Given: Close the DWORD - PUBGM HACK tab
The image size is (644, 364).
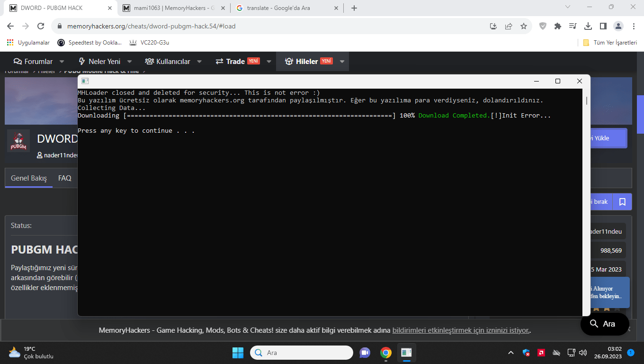Looking at the screenshot, I should pos(110,8).
